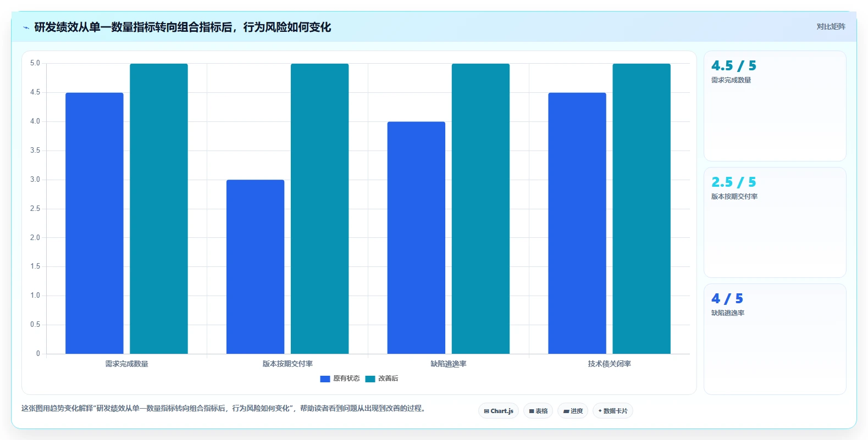Click the 4 / 5 缺陷逃逸率 card
This screenshot has height=440, width=868.
[775, 339]
